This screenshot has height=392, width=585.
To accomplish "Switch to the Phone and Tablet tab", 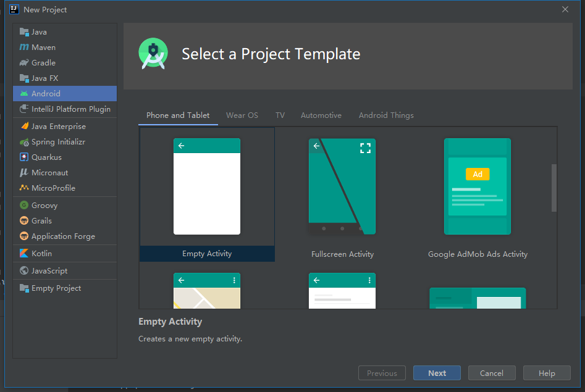I will (178, 115).
